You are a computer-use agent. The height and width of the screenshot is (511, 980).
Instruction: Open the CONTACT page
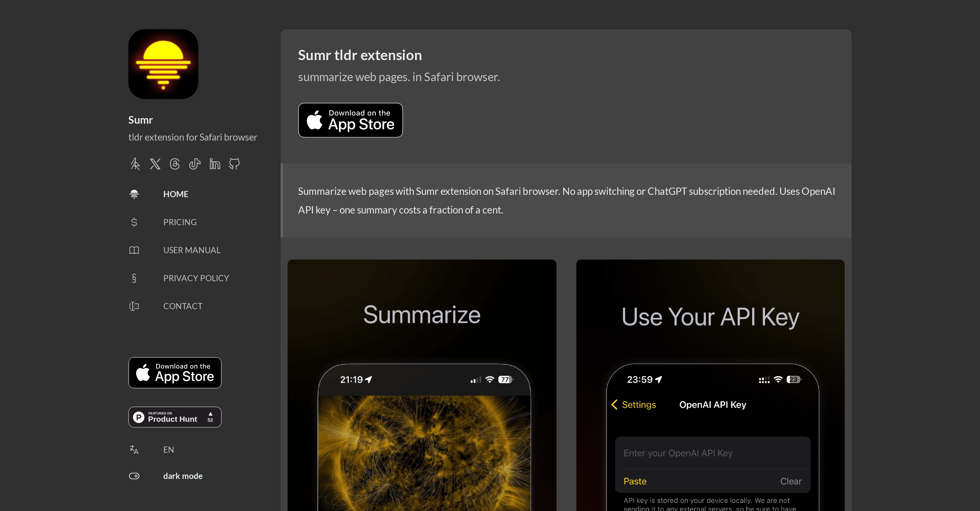pyautogui.click(x=183, y=306)
